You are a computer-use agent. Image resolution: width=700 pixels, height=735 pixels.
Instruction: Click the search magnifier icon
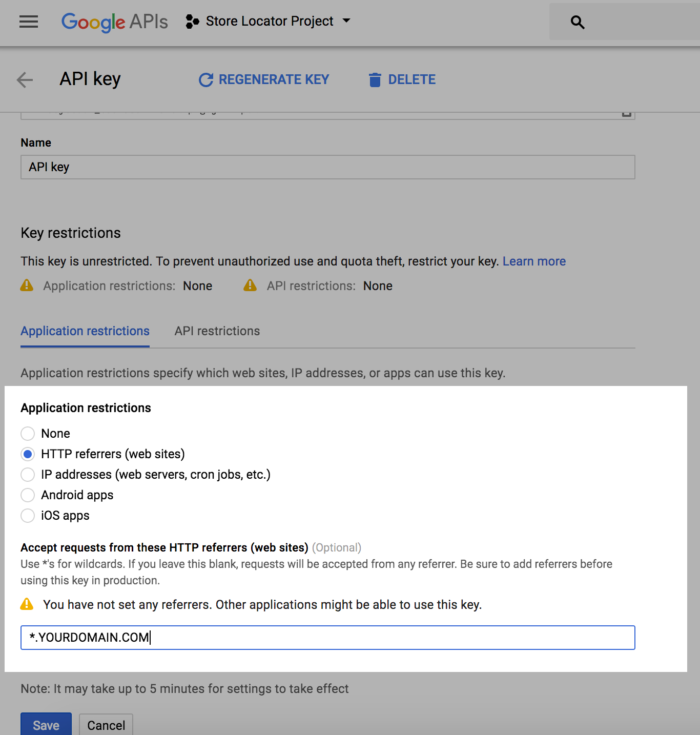[578, 22]
